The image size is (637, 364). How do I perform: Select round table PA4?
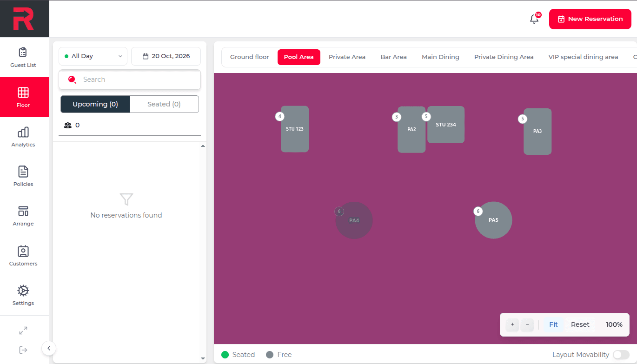click(x=354, y=220)
